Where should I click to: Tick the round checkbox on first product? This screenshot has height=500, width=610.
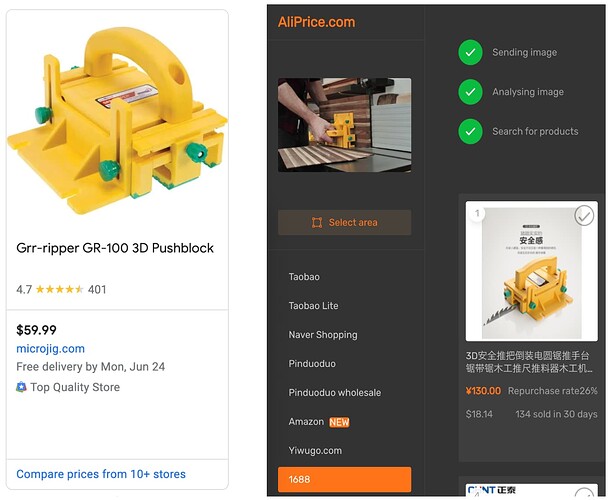584,216
